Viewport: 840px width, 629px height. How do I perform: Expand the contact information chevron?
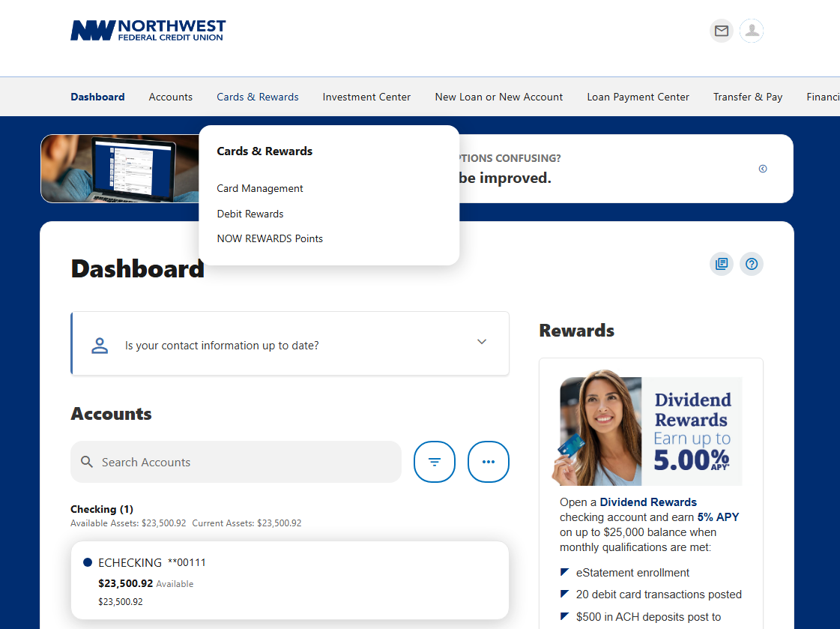click(482, 342)
